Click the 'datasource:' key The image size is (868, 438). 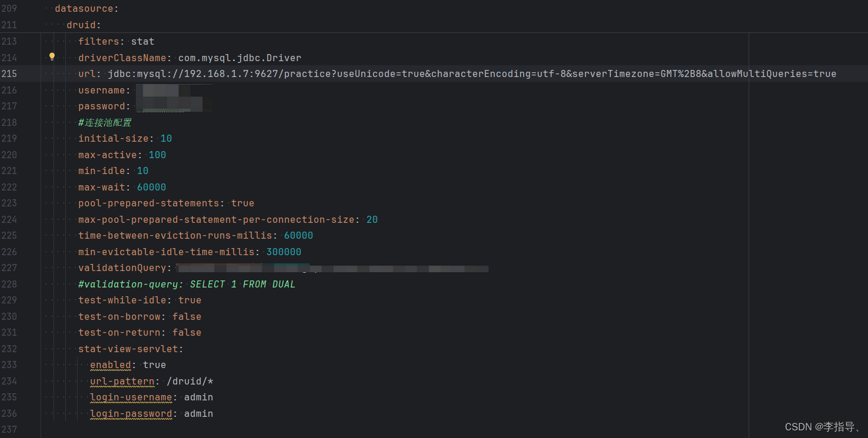click(x=87, y=9)
